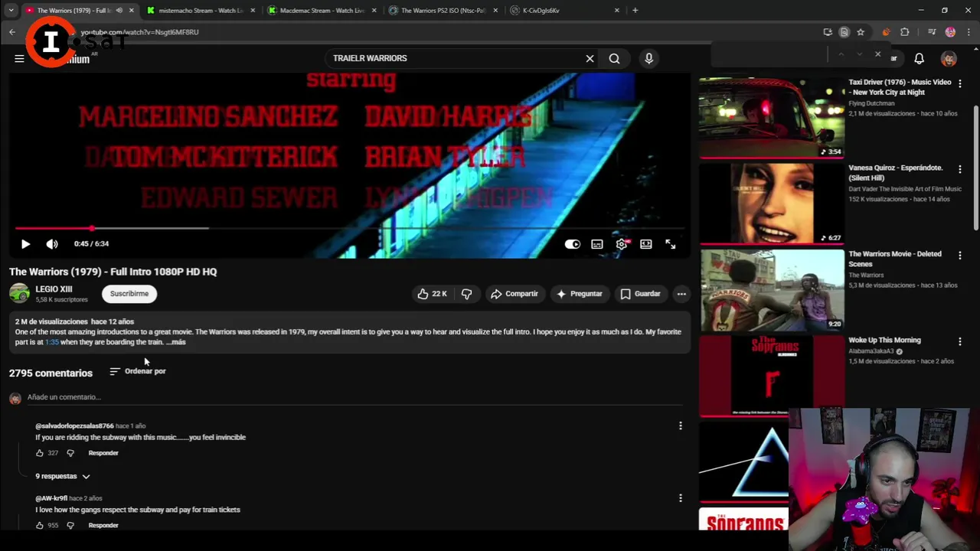Open the Taxi Driver music video thumbnail
980x551 pixels.
point(772,117)
